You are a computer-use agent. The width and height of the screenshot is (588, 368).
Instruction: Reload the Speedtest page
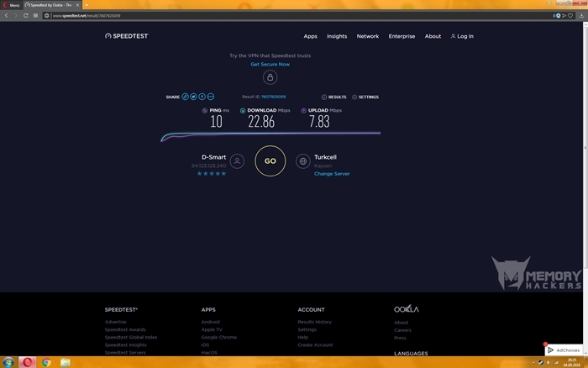(x=25, y=15)
